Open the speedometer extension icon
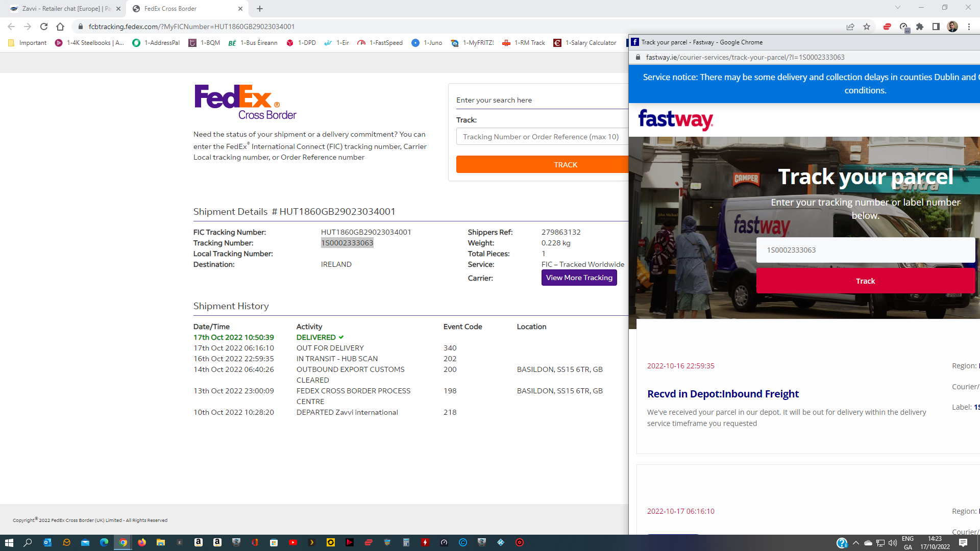 click(903, 27)
